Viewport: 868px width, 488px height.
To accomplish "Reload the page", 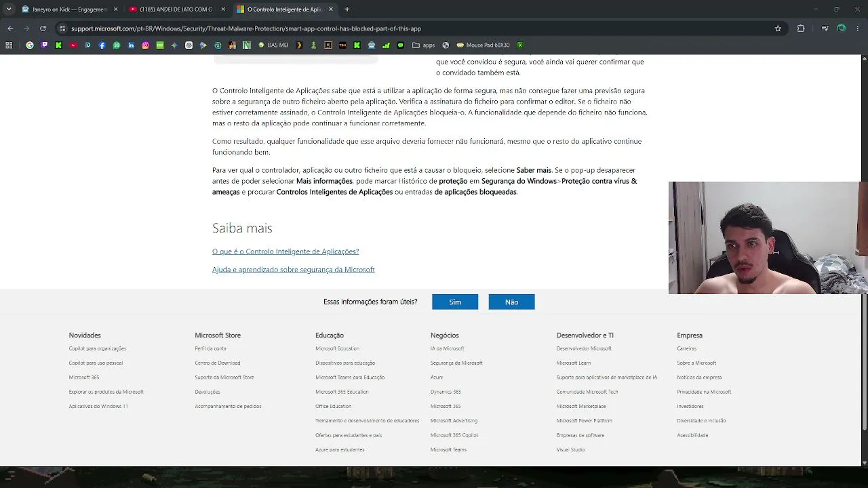I will click(43, 28).
